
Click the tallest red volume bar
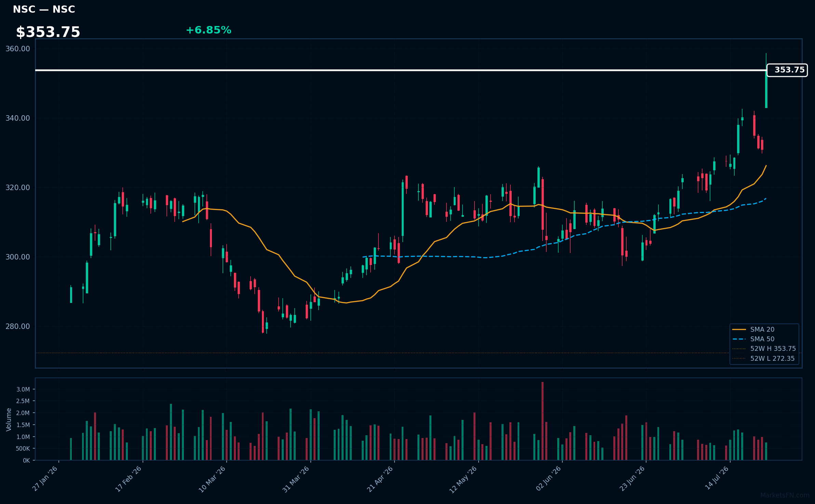click(x=543, y=421)
